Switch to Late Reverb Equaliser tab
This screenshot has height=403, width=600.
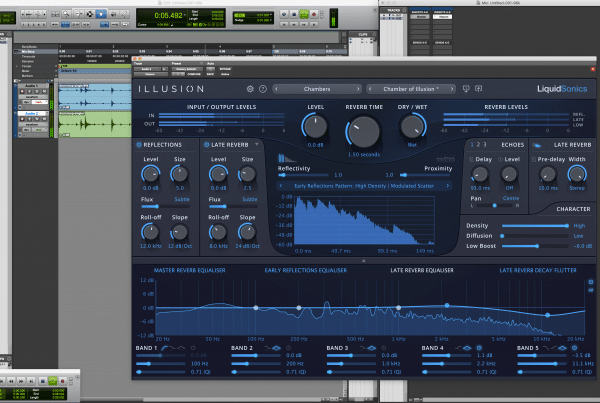point(422,270)
